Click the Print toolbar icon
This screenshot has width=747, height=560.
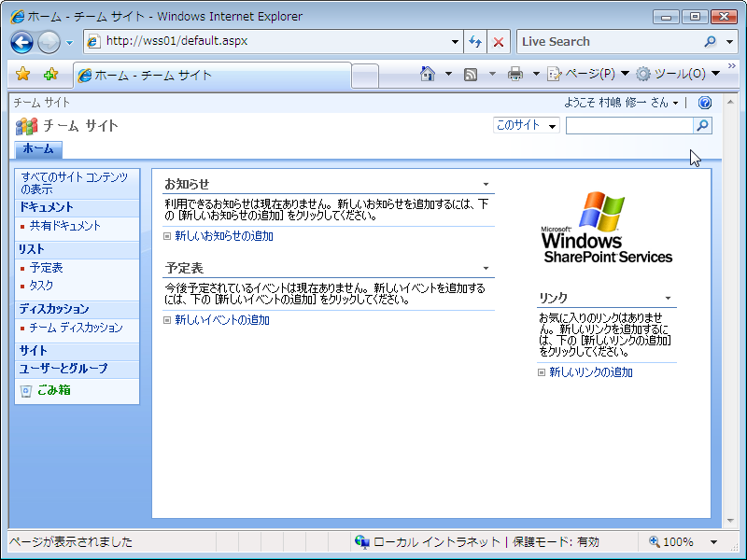point(515,74)
